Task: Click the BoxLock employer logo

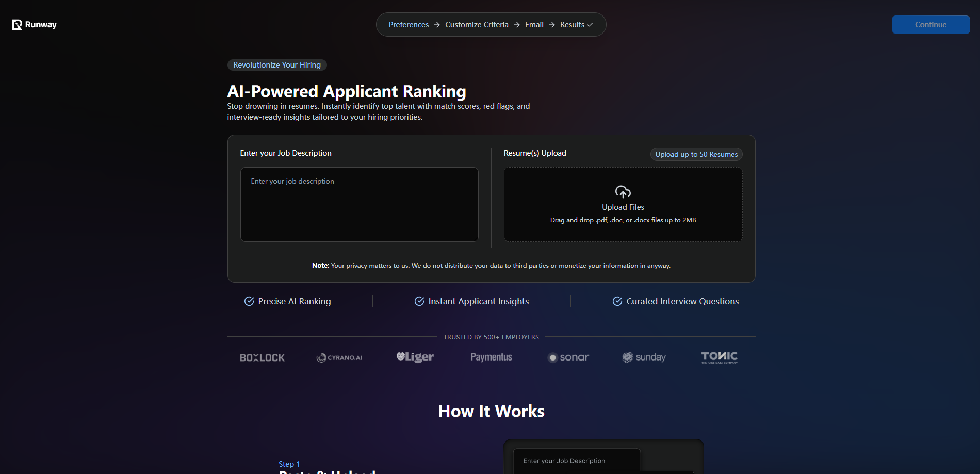Action: (x=262, y=357)
